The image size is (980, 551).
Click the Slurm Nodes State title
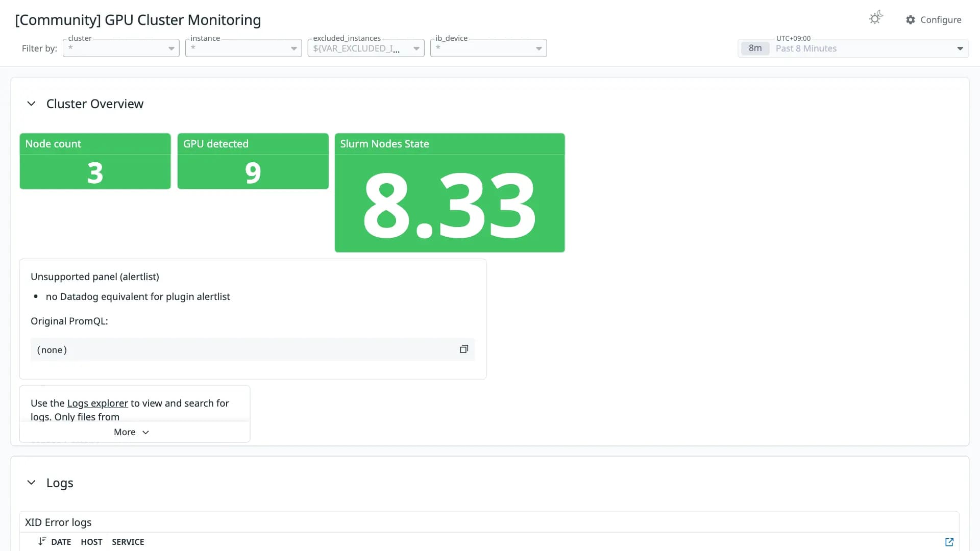(x=384, y=144)
